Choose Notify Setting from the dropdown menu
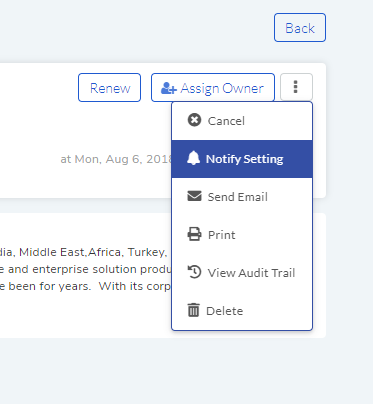This screenshot has height=404, width=373. 242,159
